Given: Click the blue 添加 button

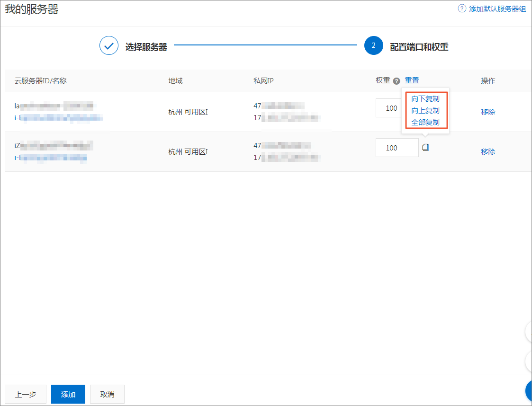Looking at the screenshot, I should [x=68, y=394].
